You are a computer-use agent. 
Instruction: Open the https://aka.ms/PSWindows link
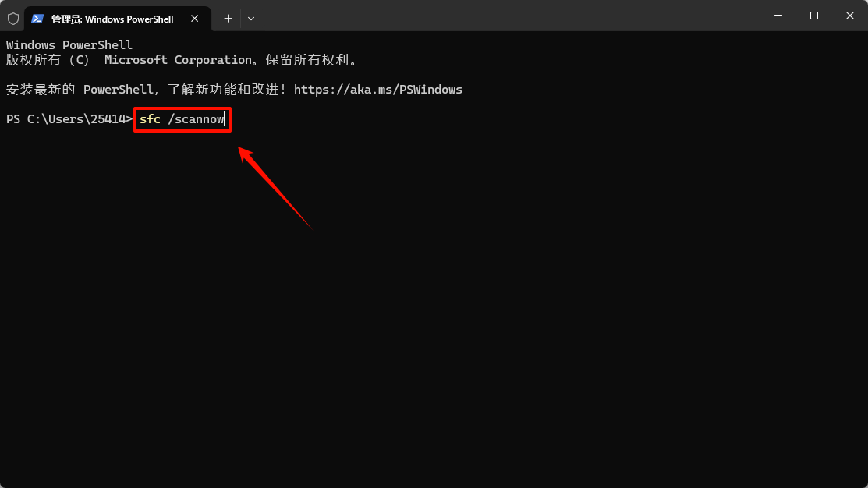377,90
